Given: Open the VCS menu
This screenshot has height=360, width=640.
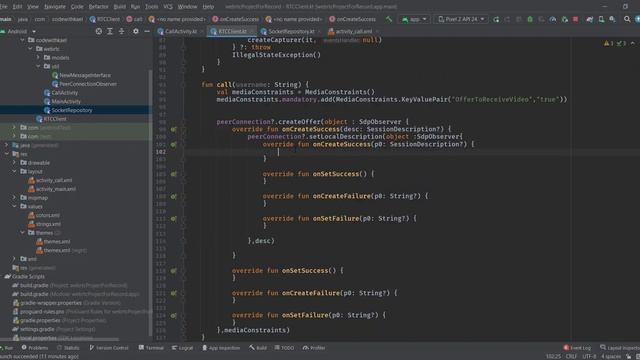Looking at the screenshot, I should pyautogui.click(x=168, y=7).
